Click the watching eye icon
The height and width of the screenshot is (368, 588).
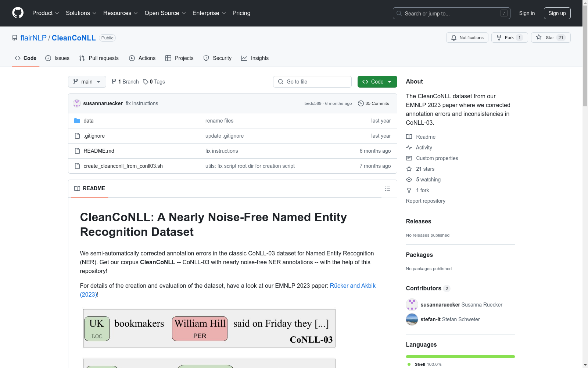point(409,180)
